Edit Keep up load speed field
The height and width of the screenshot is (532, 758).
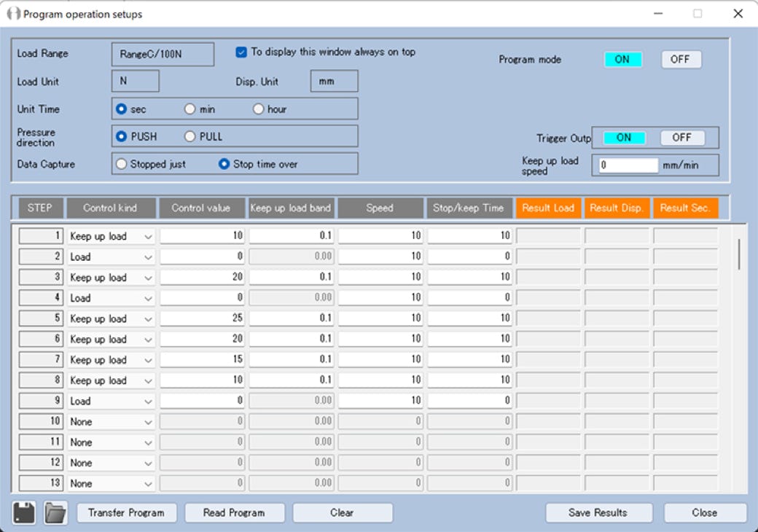click(628, 165)
